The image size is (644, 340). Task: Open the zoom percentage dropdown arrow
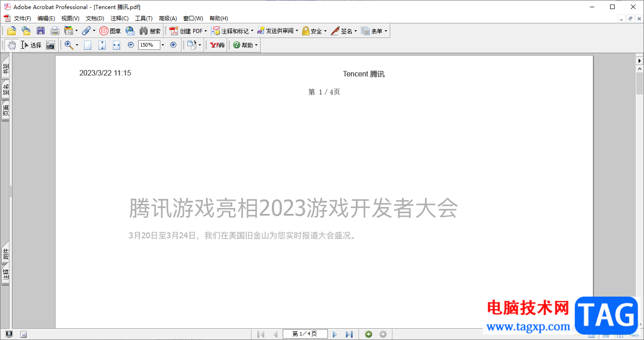(163, 45)
